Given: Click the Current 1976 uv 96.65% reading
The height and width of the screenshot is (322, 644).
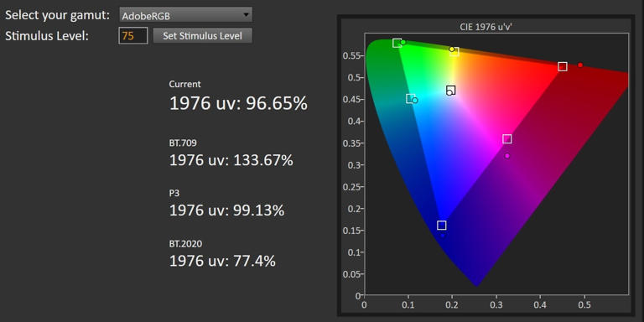Looking at the screenshot, I should click(x=238, y=104).
